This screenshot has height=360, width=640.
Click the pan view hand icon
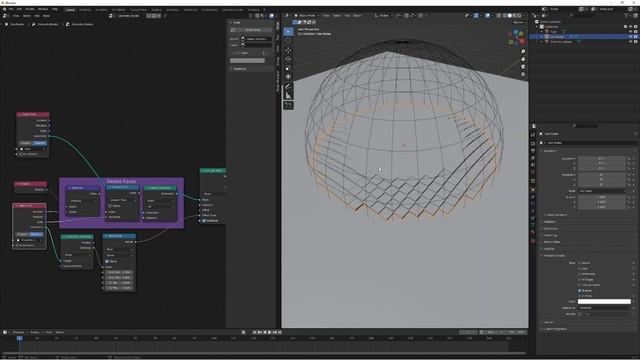[523, 59]
